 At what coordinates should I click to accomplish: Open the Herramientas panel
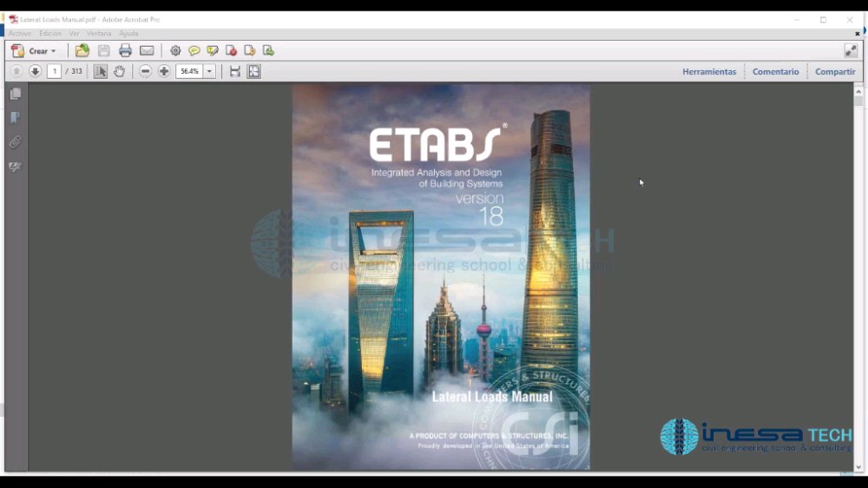[x=709, y=71]
